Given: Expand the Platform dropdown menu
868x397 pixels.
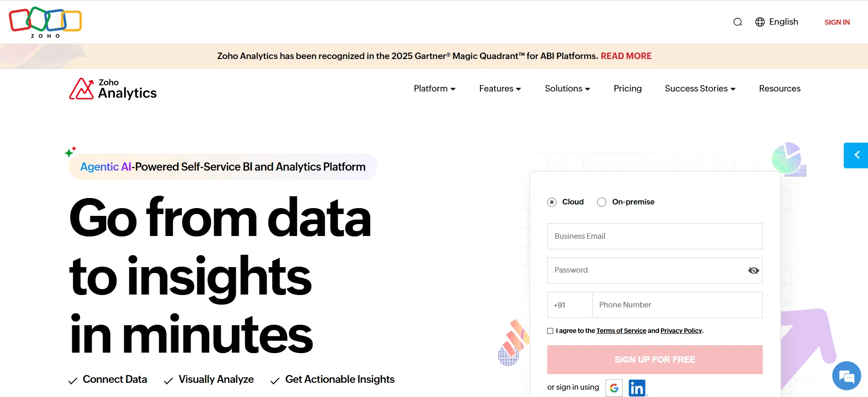Looking at the screenshot, I should coord(434,89).
